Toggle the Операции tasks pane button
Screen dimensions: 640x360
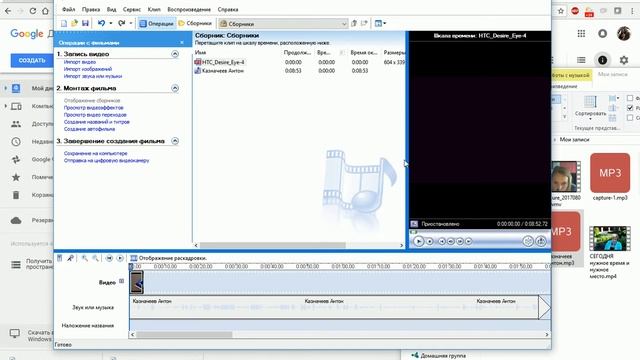pos(156,24)
